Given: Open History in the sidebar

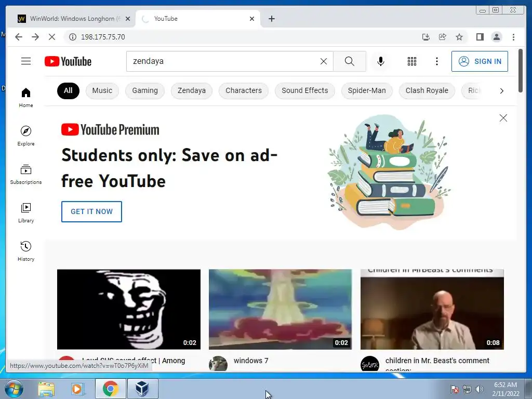Looking at the screenshot, I should click(x=26, y=251).
